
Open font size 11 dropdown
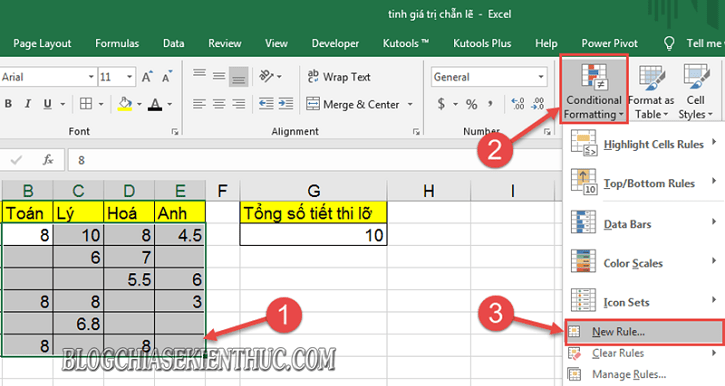pos(129,77)
